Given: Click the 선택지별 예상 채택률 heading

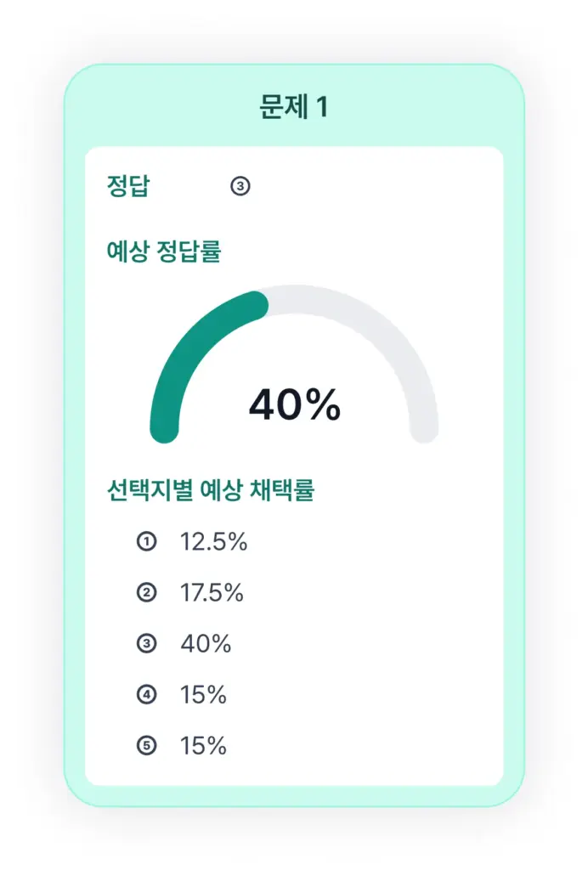Looking at the screenshot, I should click(211, 490).
